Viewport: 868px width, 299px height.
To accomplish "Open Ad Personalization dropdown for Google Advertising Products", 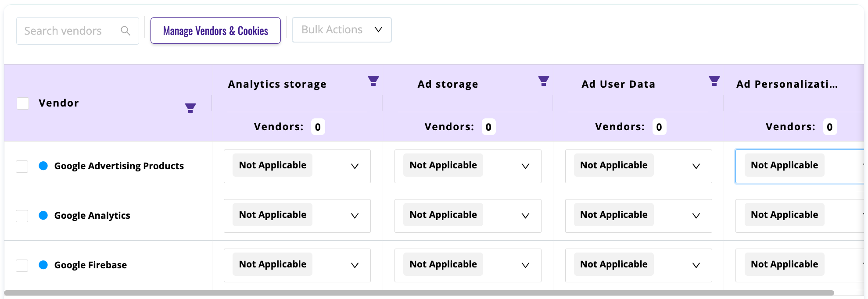I will click(800, 166).
